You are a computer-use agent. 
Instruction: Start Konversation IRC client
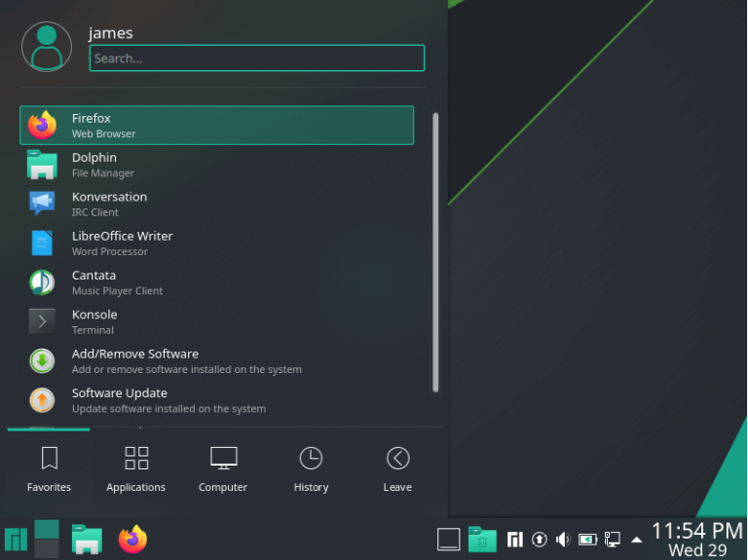coord(216,205)
